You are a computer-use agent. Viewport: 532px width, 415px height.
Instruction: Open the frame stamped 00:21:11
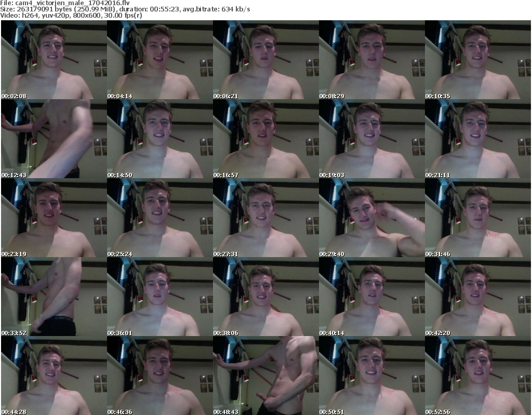click(478, 139)
